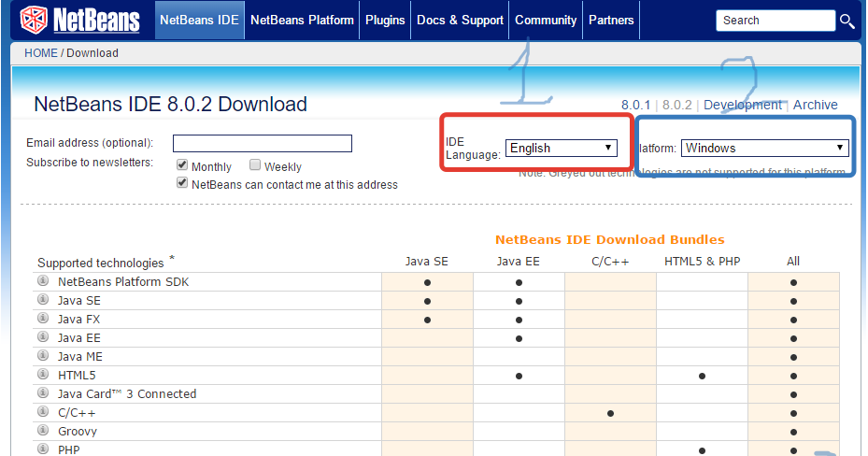Viewport: 868px width, 456px height.
Task: Click the Java EE bundle column header
Action: (x=519, y=262)
